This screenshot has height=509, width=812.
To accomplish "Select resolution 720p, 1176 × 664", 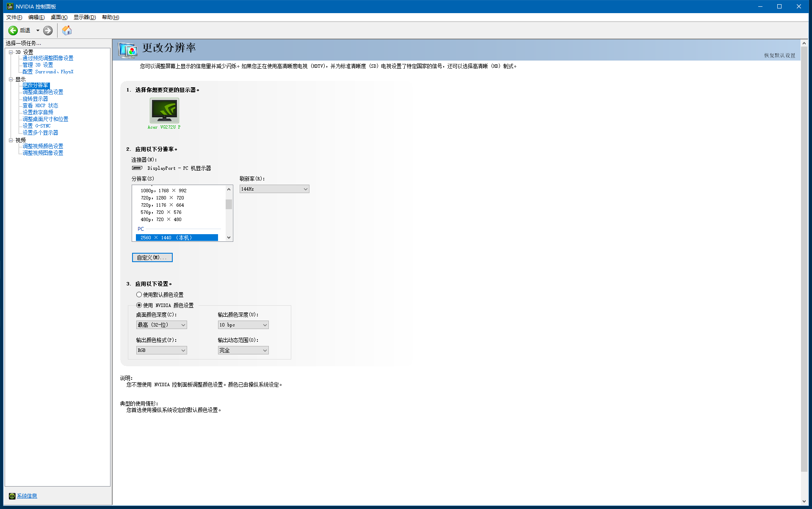I will click(x=162, y=205).
